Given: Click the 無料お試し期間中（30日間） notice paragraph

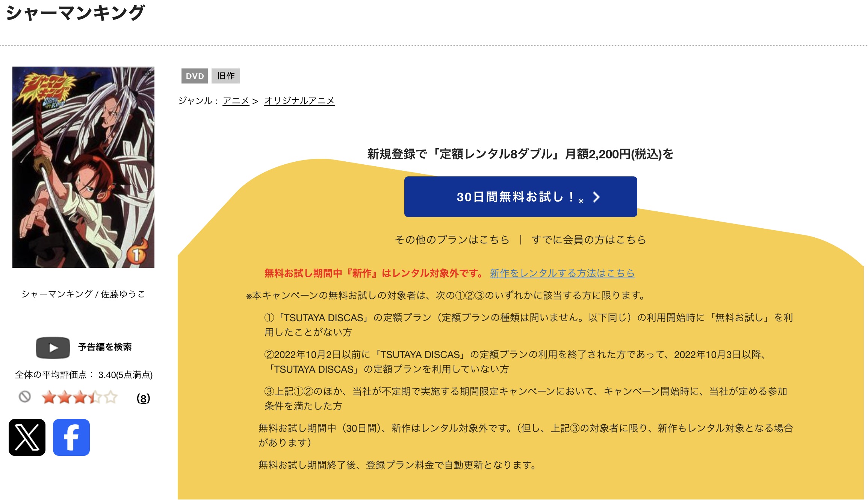Looking at the screenshot, I should (526, 435).
